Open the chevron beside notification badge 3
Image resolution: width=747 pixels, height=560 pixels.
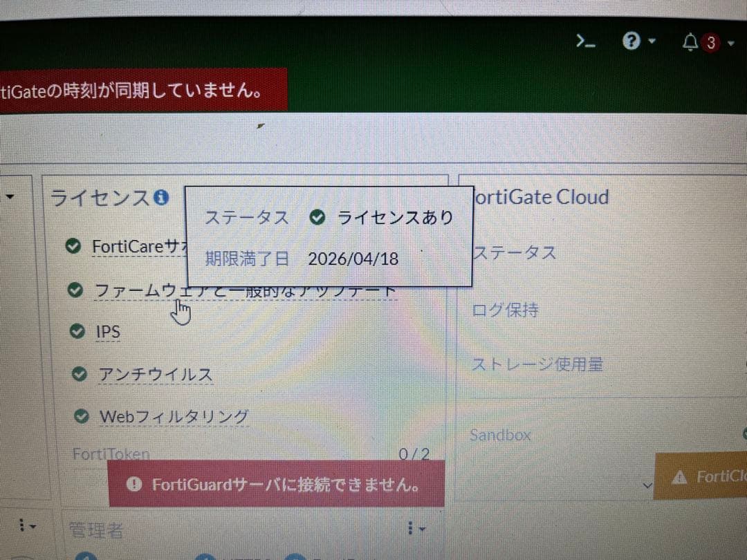pos(730,43)
